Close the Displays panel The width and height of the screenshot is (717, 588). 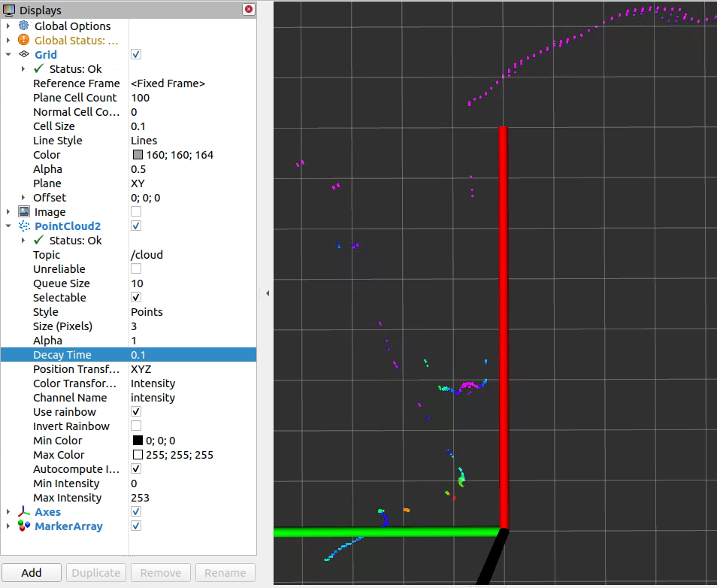click(x=249, y=10)
